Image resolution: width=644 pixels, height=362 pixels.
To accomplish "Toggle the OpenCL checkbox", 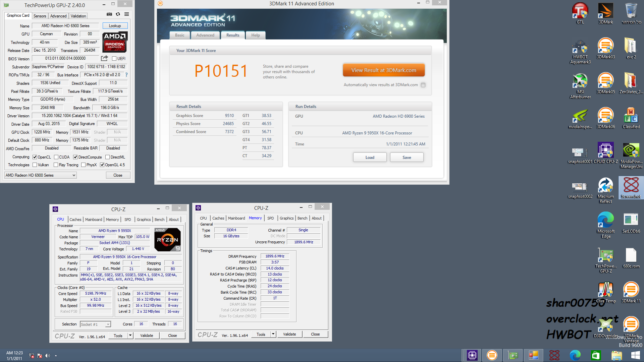I will 35,157.
